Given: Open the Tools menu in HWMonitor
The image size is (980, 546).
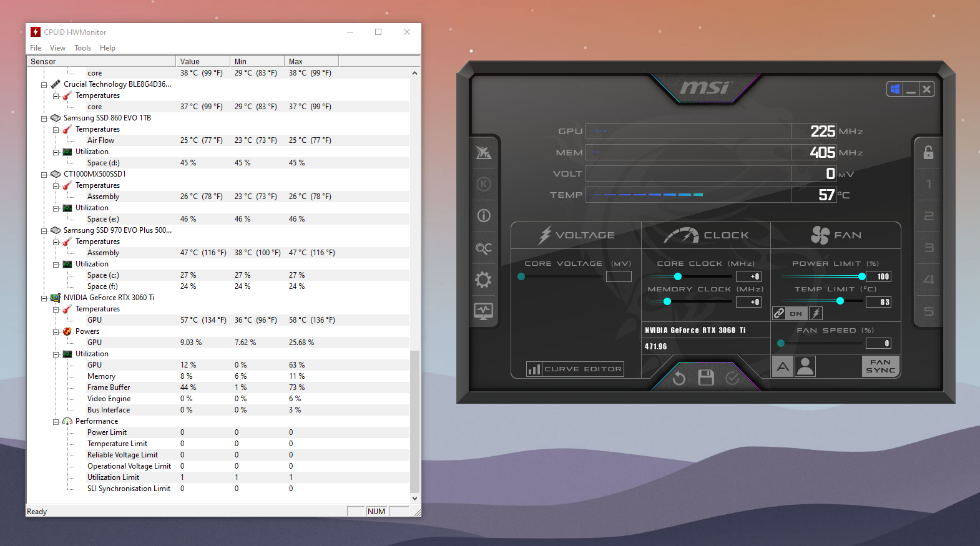Looking at the screenshot, I should 82,48.
